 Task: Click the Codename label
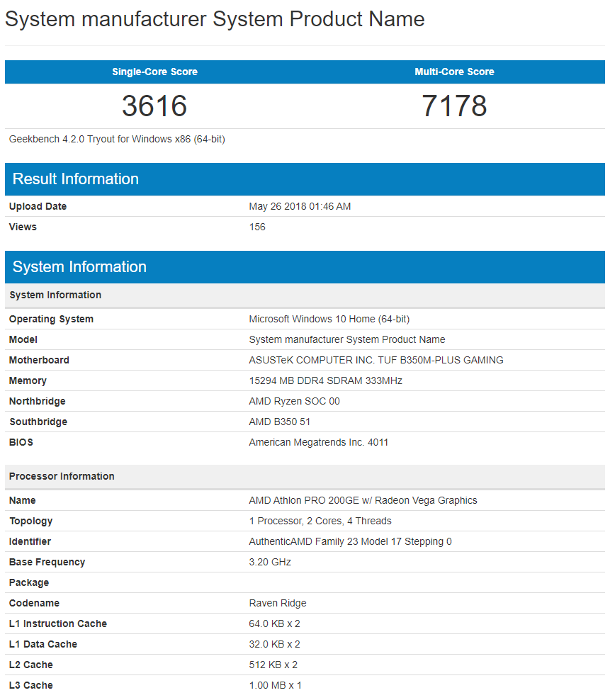click(35, 603)
